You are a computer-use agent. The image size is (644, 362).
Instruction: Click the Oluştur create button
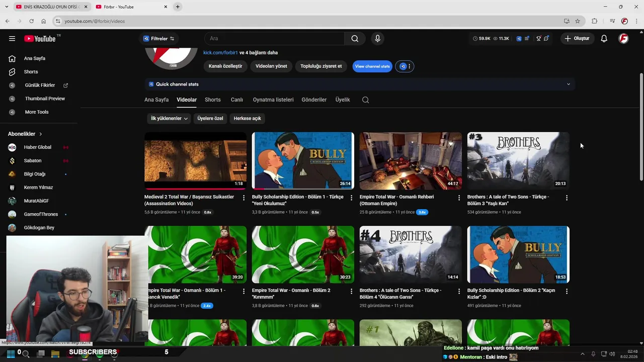577,39
